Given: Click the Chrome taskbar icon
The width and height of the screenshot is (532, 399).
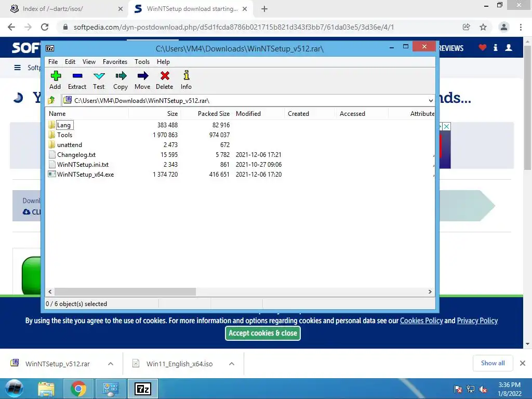Looking at the screenshot, I should (x=78, y=389).
